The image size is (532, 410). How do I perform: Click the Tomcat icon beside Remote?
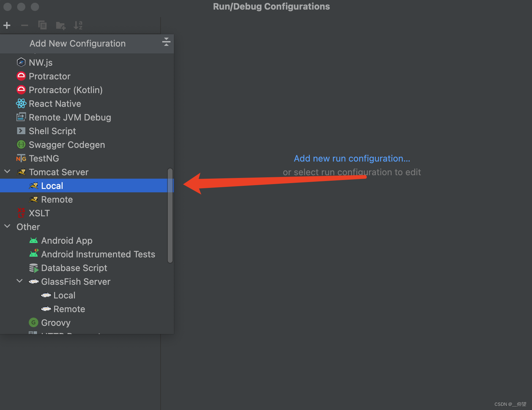(34, 199)
